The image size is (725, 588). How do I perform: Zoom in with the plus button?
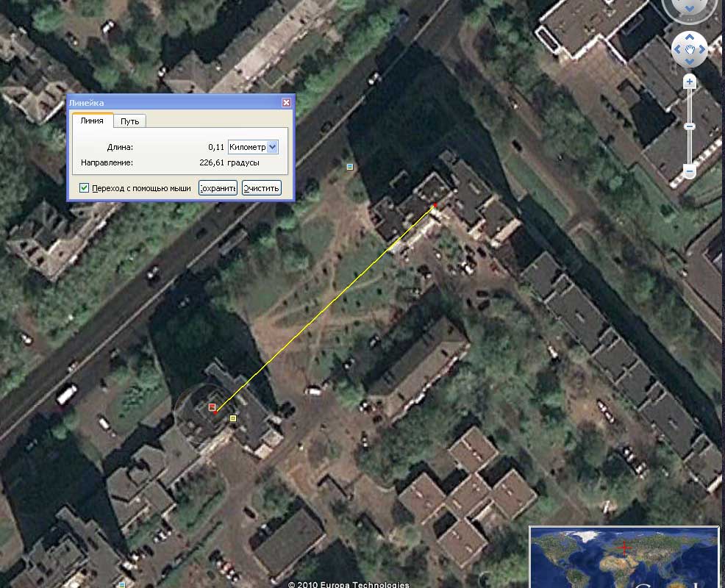coord(690,82)
